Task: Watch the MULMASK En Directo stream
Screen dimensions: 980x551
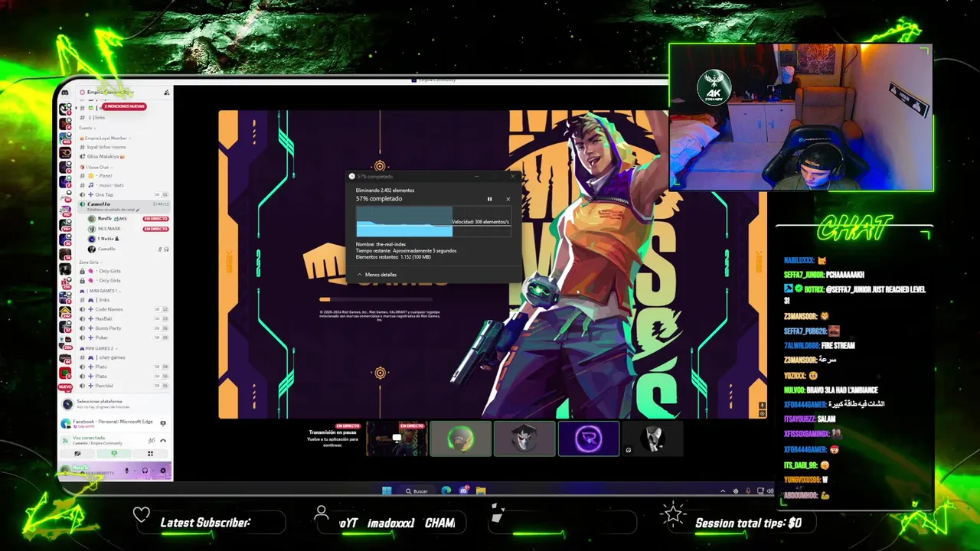Action: click(155, 229)
